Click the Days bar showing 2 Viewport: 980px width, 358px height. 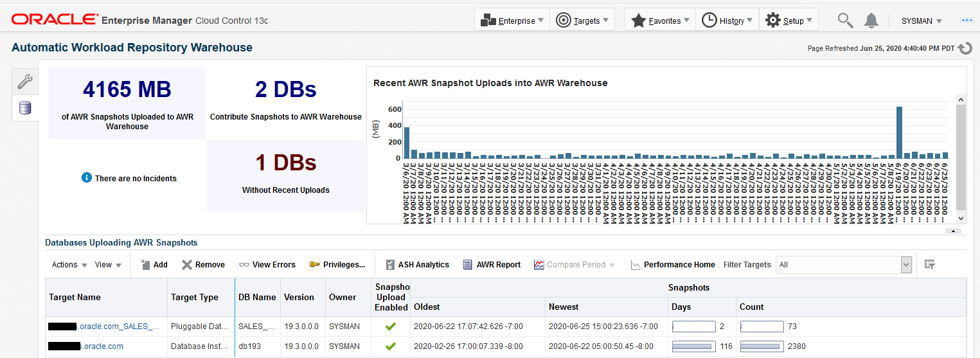point(693,327)
